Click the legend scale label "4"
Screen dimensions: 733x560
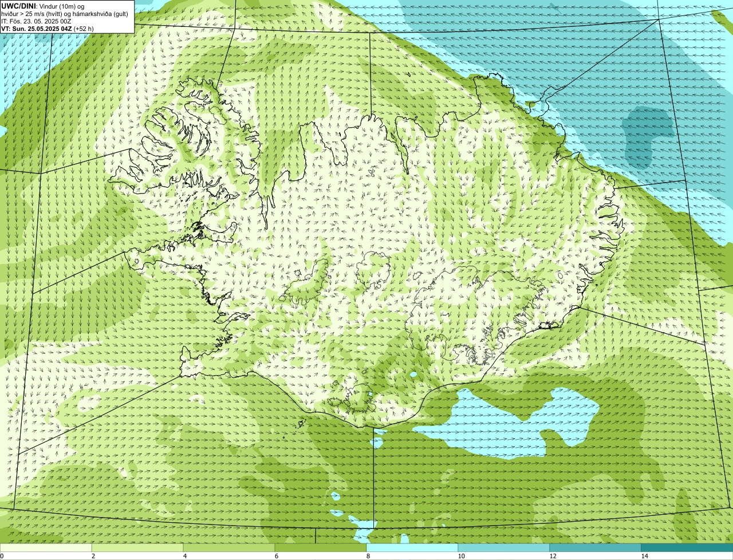pyautogui.click(x=184, y=556)
